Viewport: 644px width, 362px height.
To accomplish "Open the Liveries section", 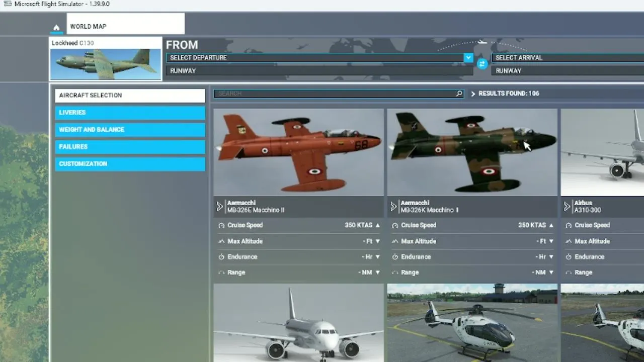I will pyautogui.click(x=130, y=113).
